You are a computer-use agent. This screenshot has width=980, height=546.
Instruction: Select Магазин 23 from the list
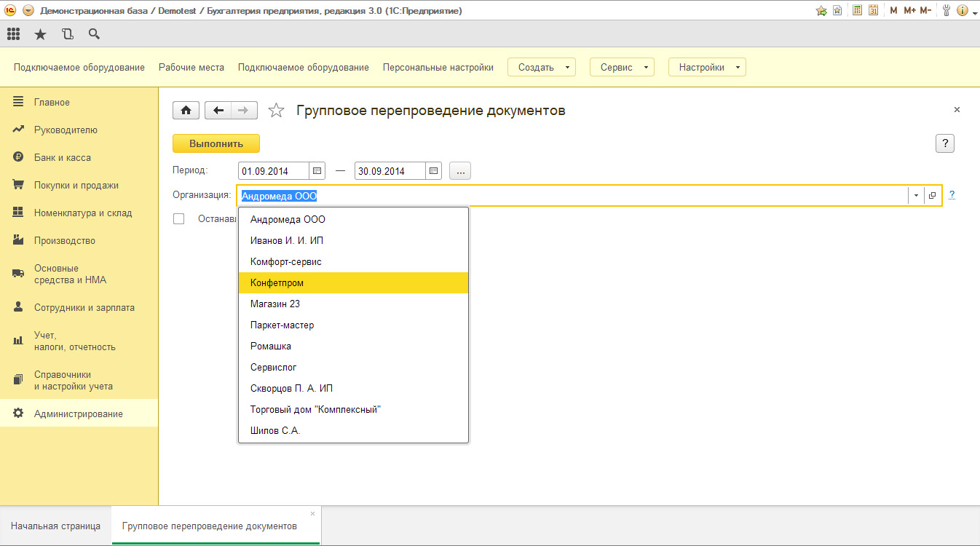pos(353,304)
